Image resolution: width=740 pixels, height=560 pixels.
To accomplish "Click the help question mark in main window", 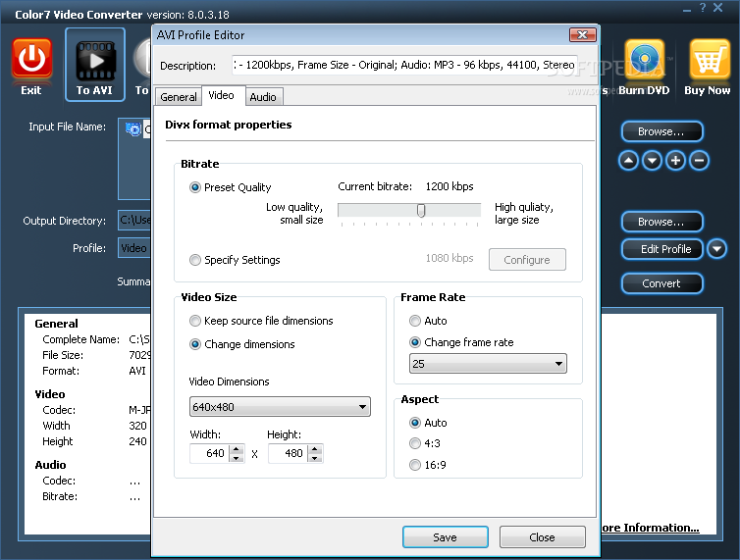I will pos(703,8).
